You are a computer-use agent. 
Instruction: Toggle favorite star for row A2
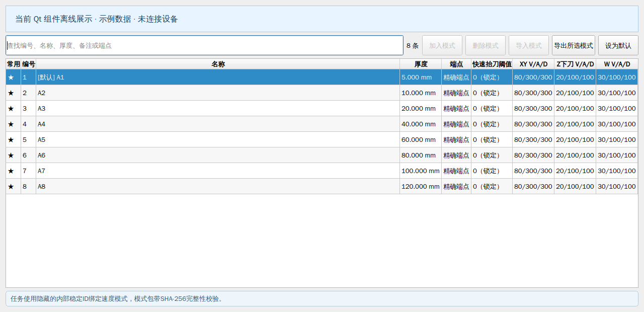pyautogui.click(x=11, y=93)
